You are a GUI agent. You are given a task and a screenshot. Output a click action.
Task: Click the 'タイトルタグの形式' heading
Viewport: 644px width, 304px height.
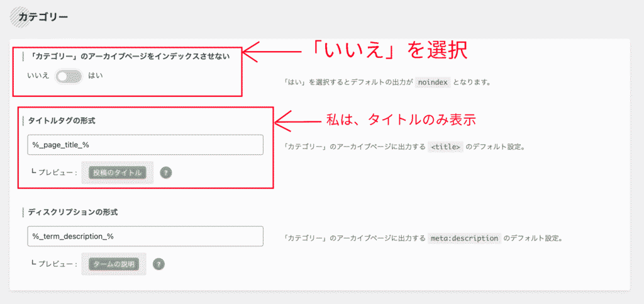62,120
